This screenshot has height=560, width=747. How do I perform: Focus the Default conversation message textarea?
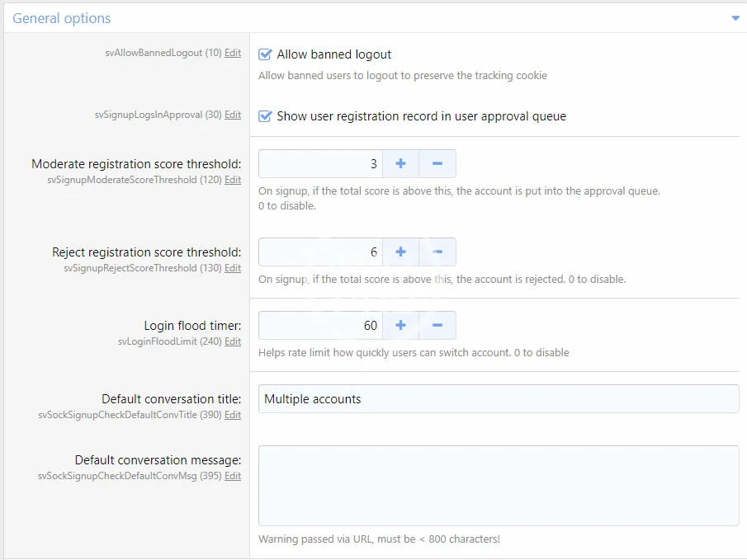[498, 486]
